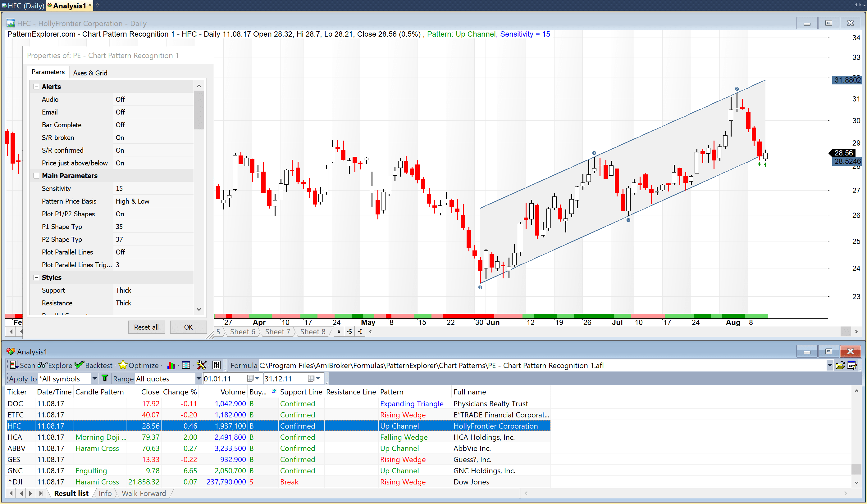The height and width of the screenshot is (504, 867).
Task: Confirm properties with OK button
Action: tap(188, 327)
